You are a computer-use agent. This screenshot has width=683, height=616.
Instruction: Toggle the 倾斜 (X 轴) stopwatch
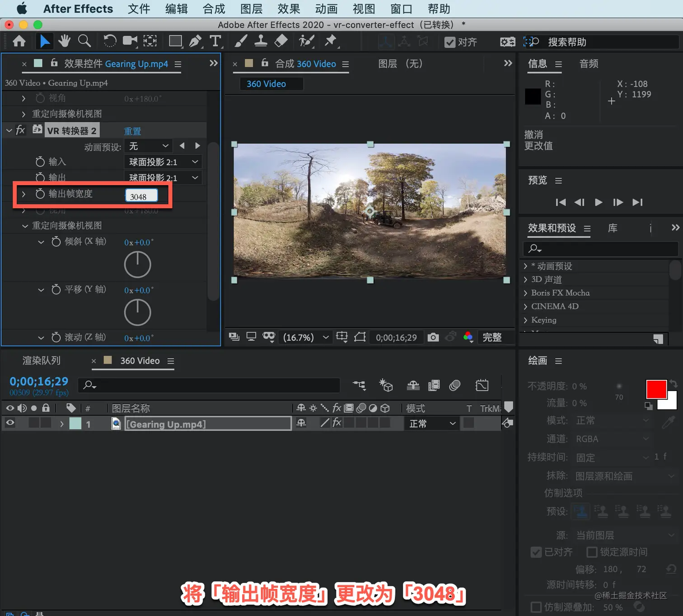[56, 242]
